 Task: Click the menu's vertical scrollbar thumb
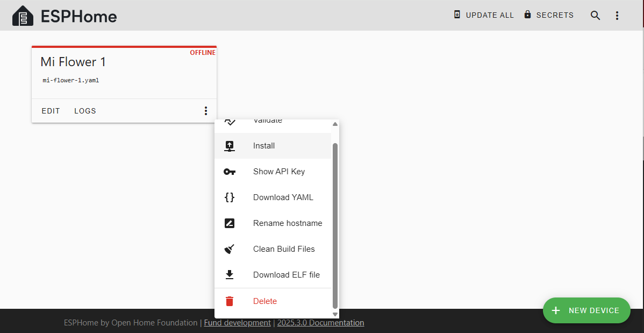tap(335, 226)
